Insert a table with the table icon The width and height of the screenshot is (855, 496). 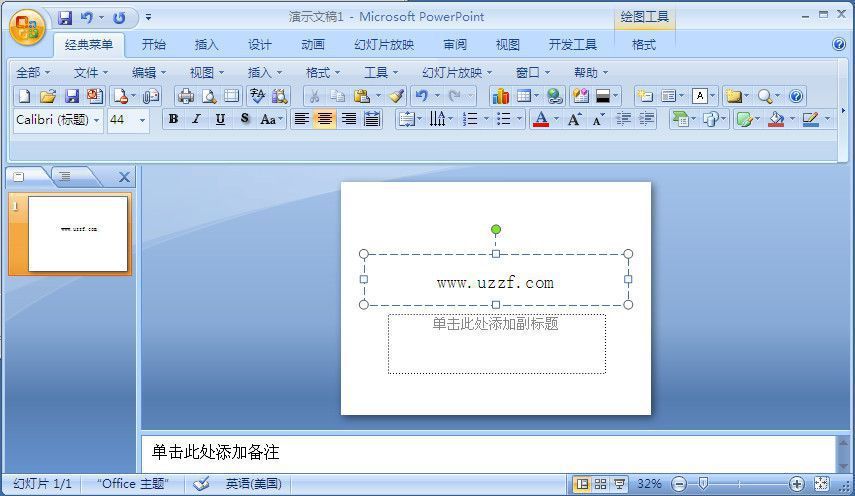click(524, 96)
